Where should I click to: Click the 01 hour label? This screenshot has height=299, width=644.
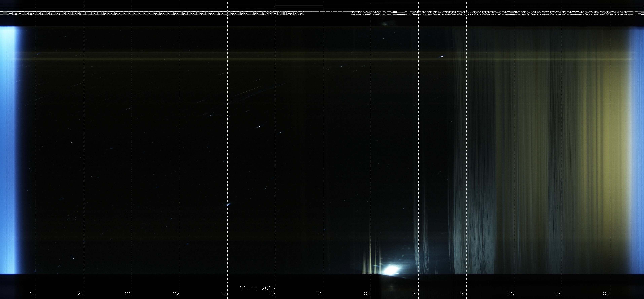(319, 294)
